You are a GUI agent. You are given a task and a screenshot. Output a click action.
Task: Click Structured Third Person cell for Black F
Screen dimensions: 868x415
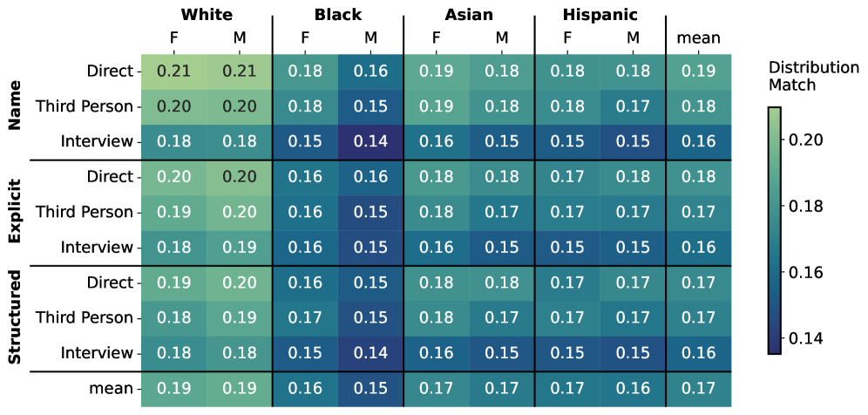coord(305,317)
